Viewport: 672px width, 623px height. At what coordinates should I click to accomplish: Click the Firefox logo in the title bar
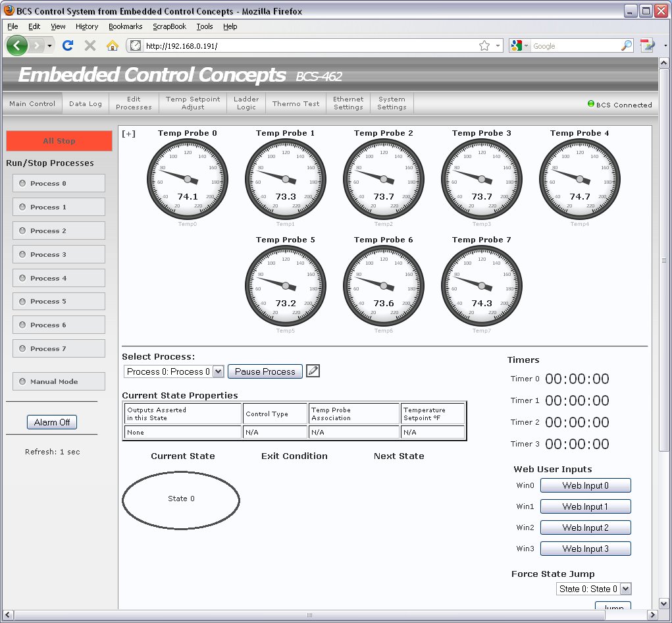tap(9, 11)
